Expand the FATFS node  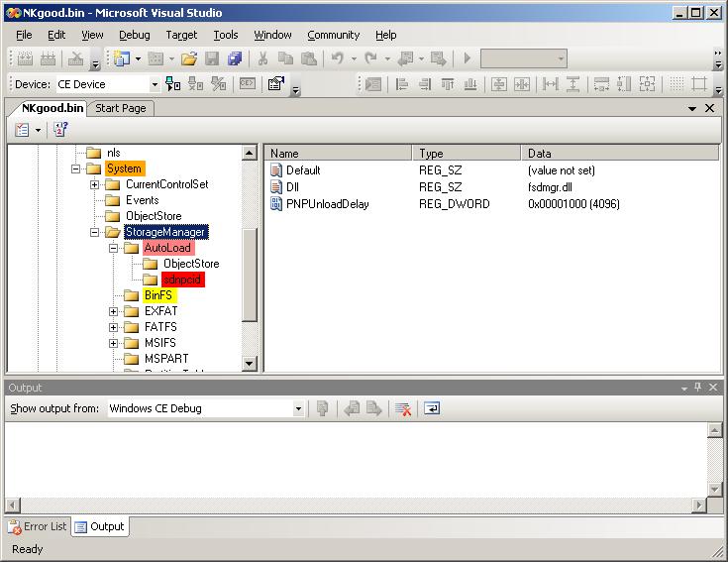pos(113,327)
